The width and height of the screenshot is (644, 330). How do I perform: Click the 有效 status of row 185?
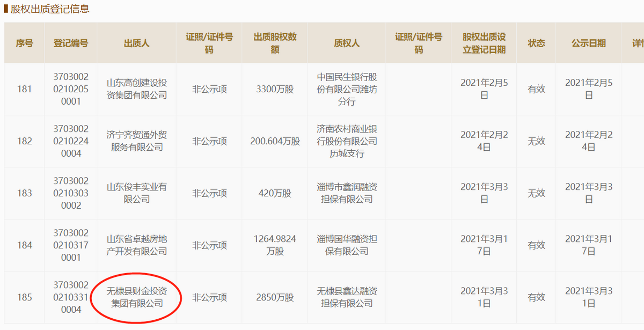[x=536, y=297]
